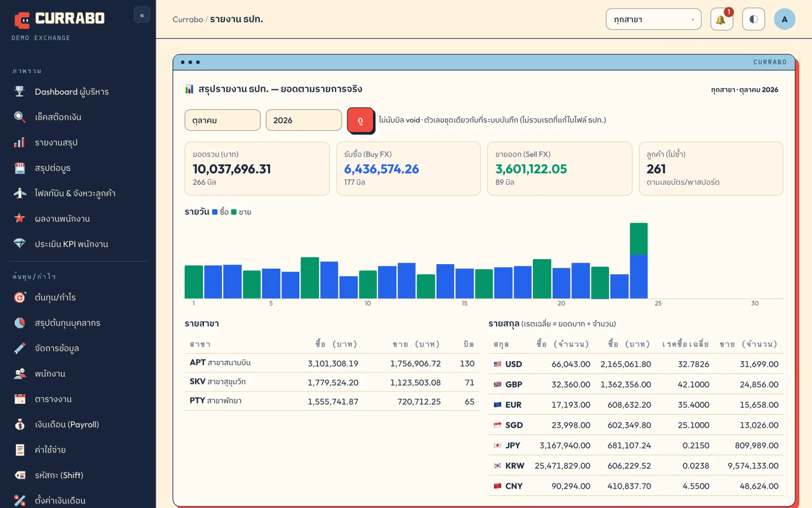The height and width of the screenshot is (508, 812).
Task: Click the ไฟลท์บิน airplane icon
Action: click(19, 193)
